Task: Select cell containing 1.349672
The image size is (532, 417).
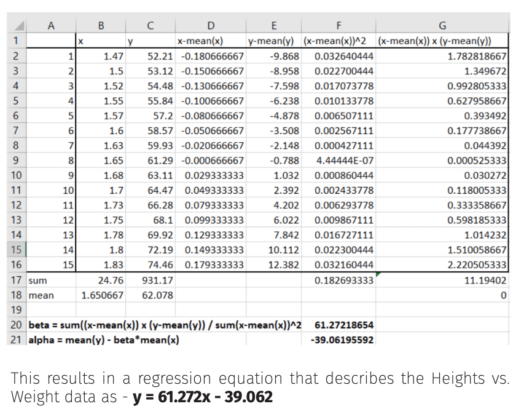Action: 442,71
